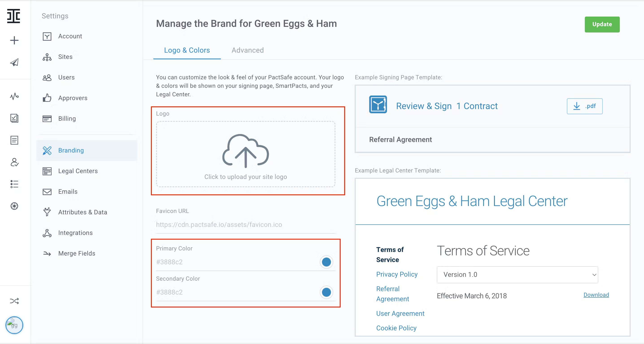Image resolution: width=644 pixels, height=344 pixels.
Task: Open the Account settings page
Action: (70, 36)
